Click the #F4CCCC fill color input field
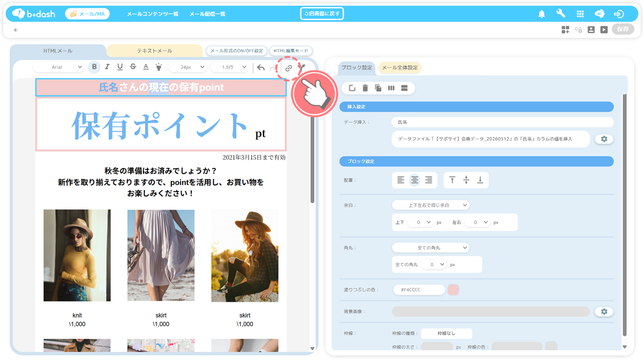Image resolution: width=644 pixels, height=362 pixels. (x=418, y=290)
